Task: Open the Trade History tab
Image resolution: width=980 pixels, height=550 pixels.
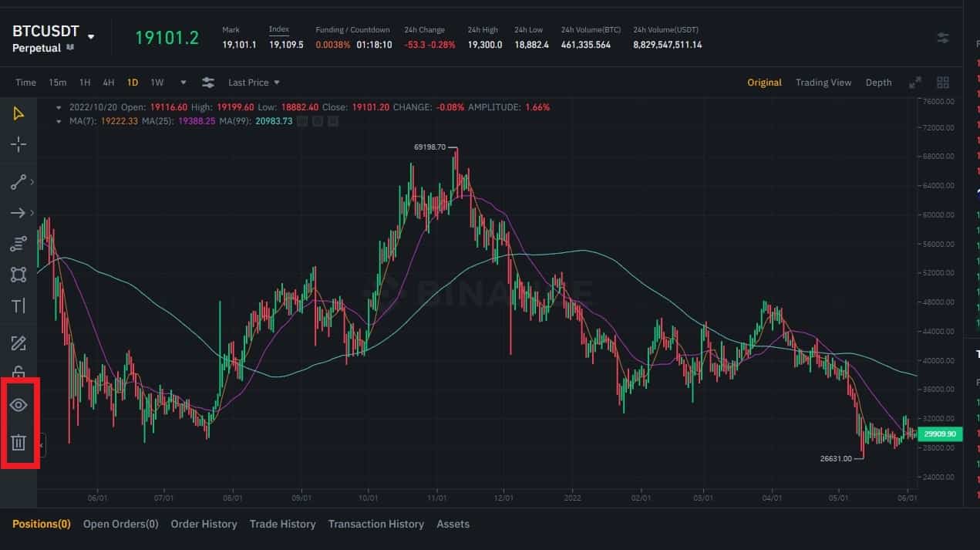Action: click(x=282, y=524)
